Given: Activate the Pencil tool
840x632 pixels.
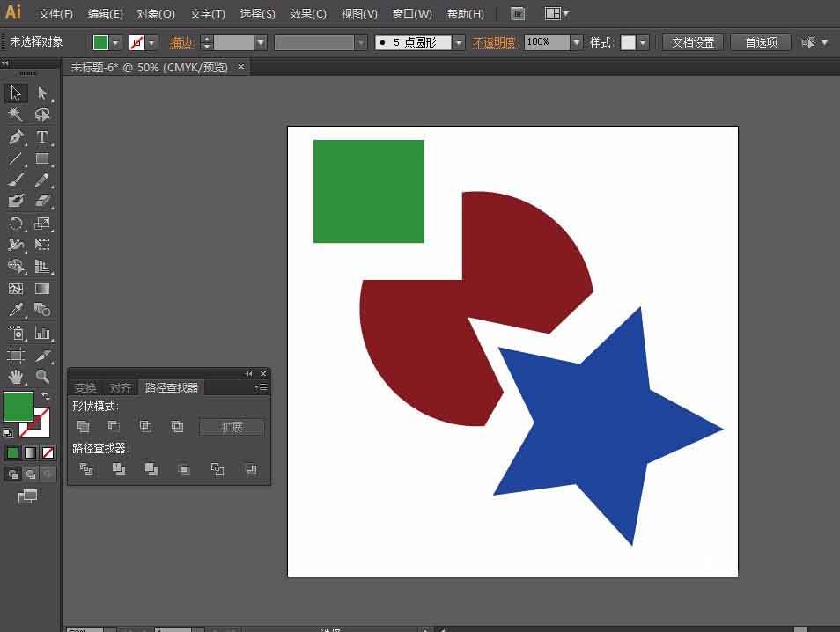Looking at the screenshot, I should (42, 180).
